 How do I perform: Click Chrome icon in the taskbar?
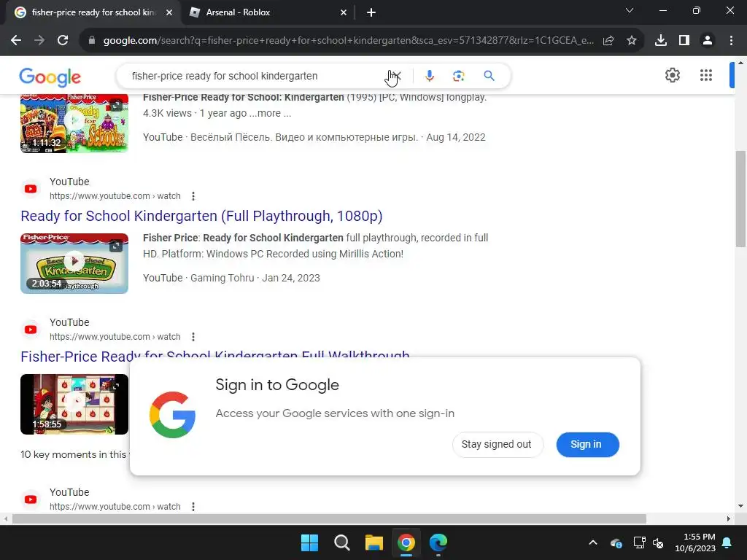pos(406,542)
